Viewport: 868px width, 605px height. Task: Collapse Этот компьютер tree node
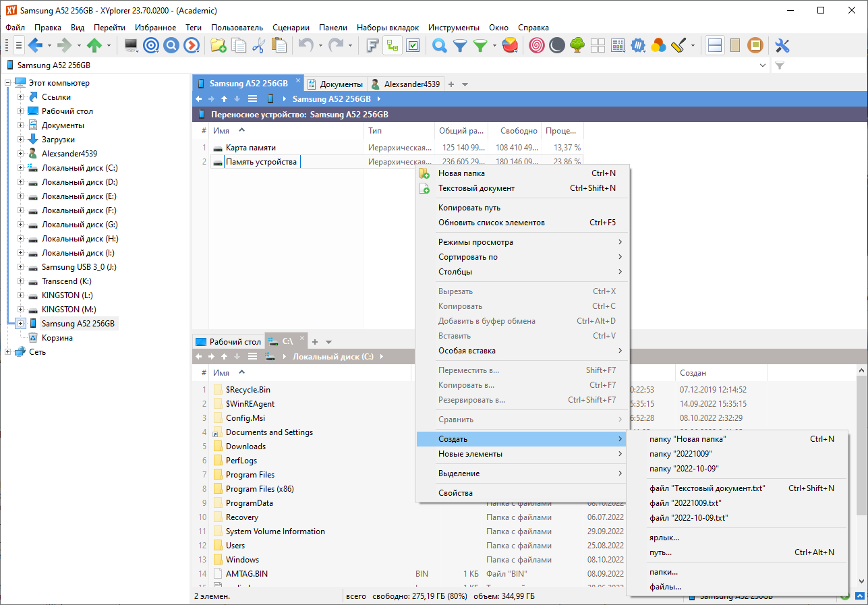pos(8,83)
